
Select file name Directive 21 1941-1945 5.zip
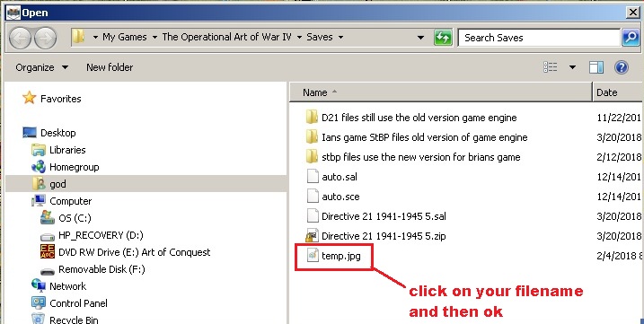[384, 236]
